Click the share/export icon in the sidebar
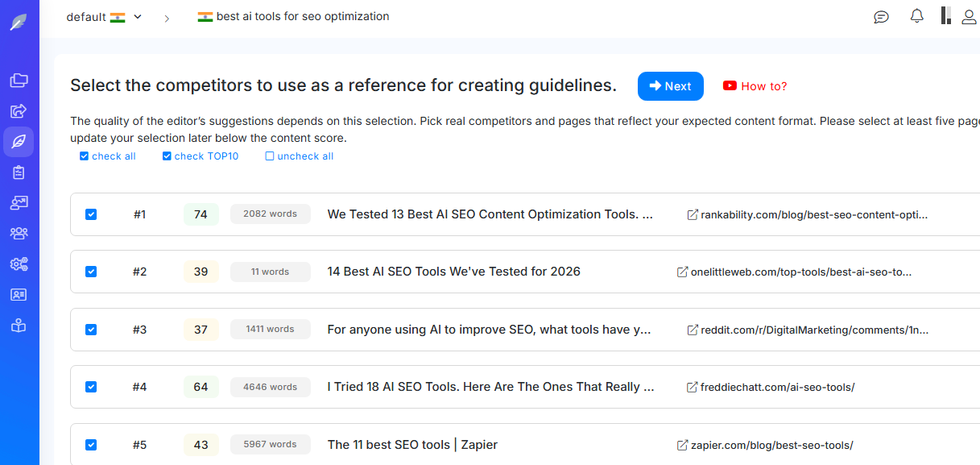The width and height of the screenshot is (980, 465). [x=19, y=111]
